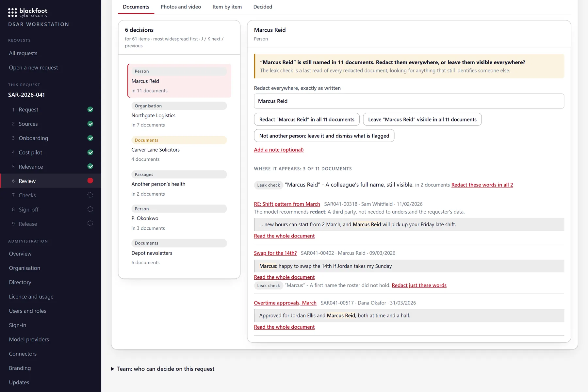Open the Decided tab
This screenshot has height=392, width=588.
[x=263, y=7]
